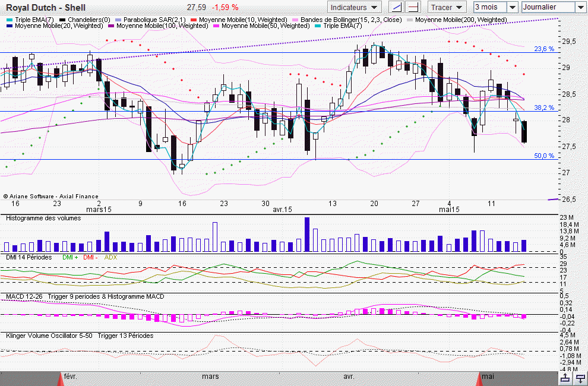Viewport: 588px width, 386px height.
Task: Click the Bandes de Bollinger(15, 2,3, Close) label
Action: click(351, 20)
